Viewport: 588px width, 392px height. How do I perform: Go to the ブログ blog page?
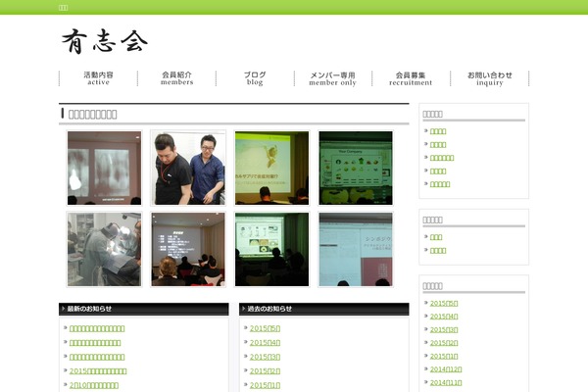(x=255, y=78)
